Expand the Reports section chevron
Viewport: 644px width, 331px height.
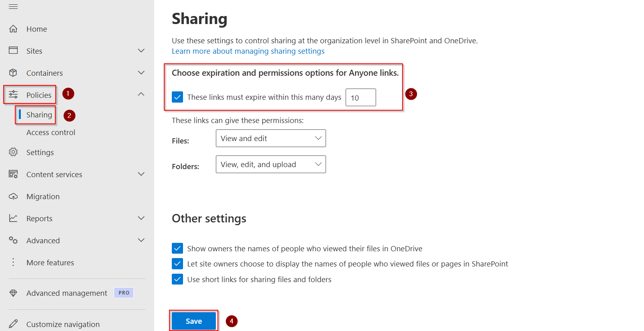pos(141,218)
